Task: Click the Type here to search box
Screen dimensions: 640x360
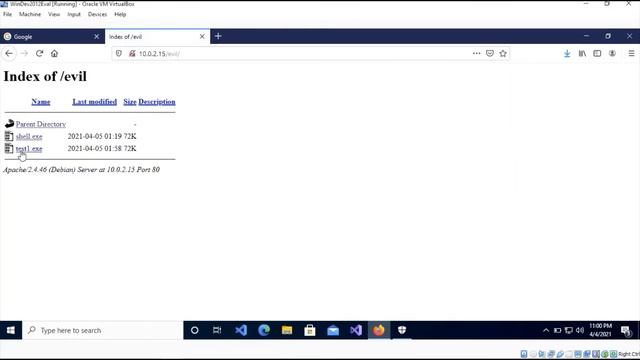Action: 102,330
